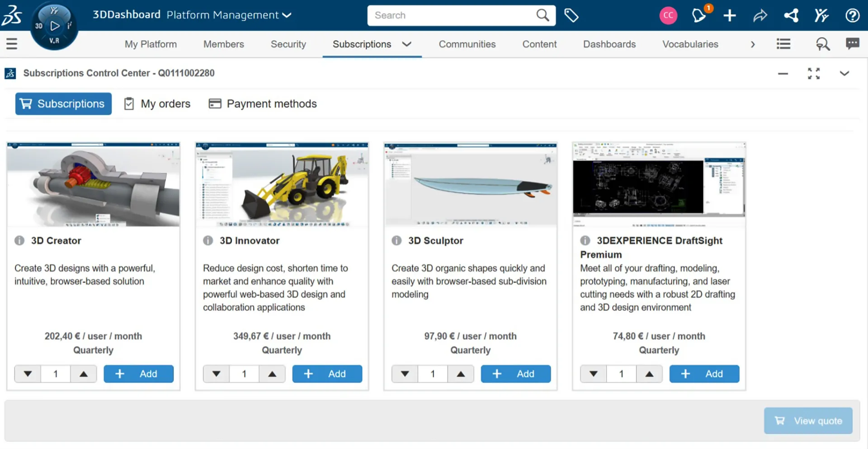Expand the widget options chevron
Viewport: 868px width, 449px height.
[844, 73]
